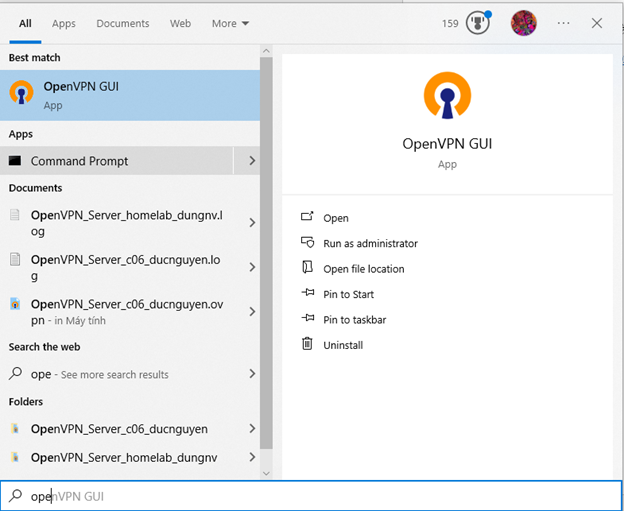Image resolution: width=624 pixels, height=511 pixels.
Task: Expand arrow for OpenVPN_Server_homelab_dungnv folder
Action: 252,457
